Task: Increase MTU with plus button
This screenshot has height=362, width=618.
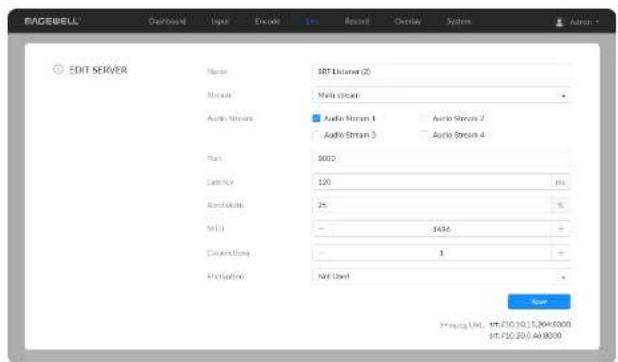Action: 560,229
